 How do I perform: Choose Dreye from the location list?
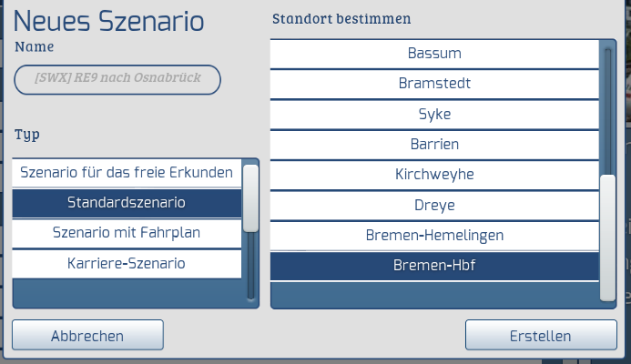click(434, 206)
